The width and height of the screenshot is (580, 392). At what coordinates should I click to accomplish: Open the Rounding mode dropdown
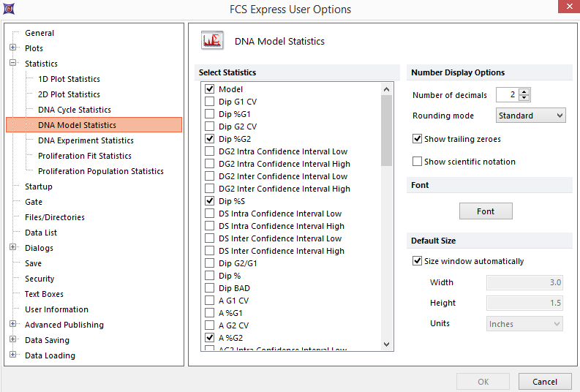pyautogui.click(x=530, y=116)
